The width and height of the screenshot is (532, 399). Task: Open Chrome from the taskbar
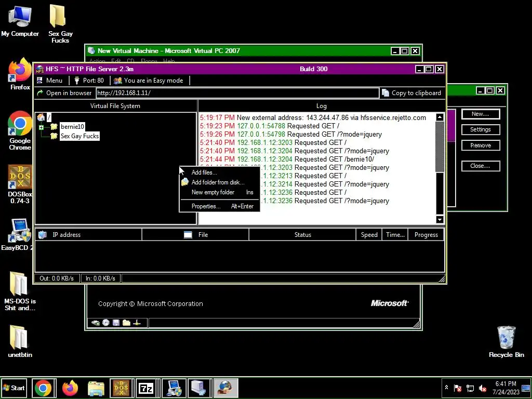[x=43, y=388]
